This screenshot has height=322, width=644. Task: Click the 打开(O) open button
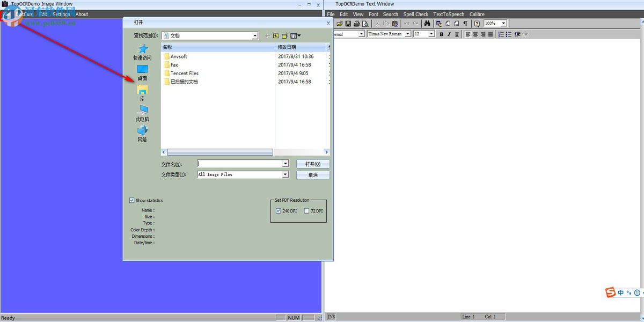(313, 164)
